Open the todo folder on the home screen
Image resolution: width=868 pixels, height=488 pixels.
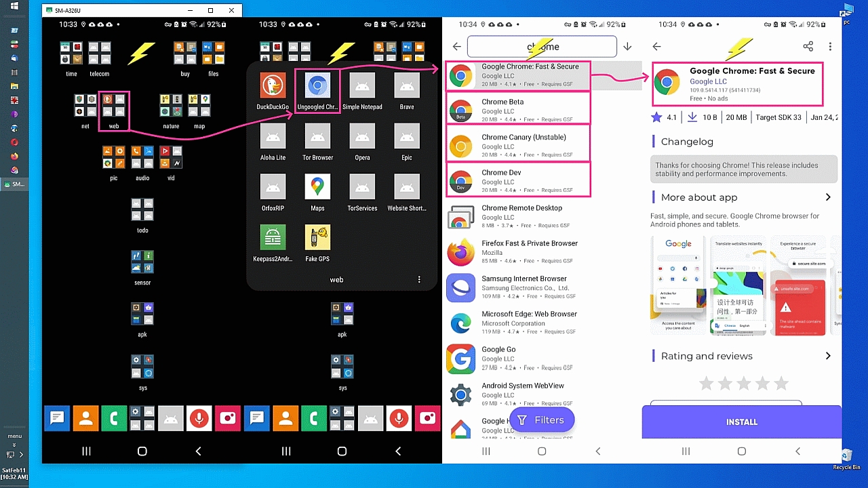142,216
